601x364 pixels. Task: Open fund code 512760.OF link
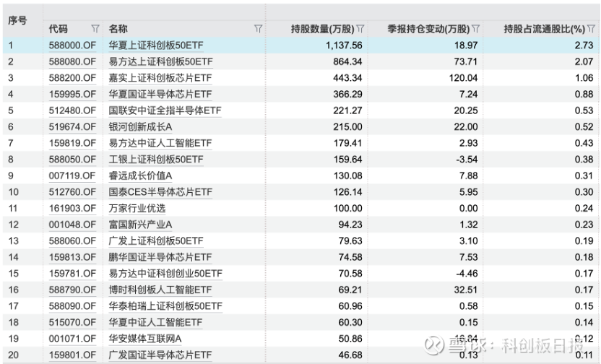pos(72,192)
